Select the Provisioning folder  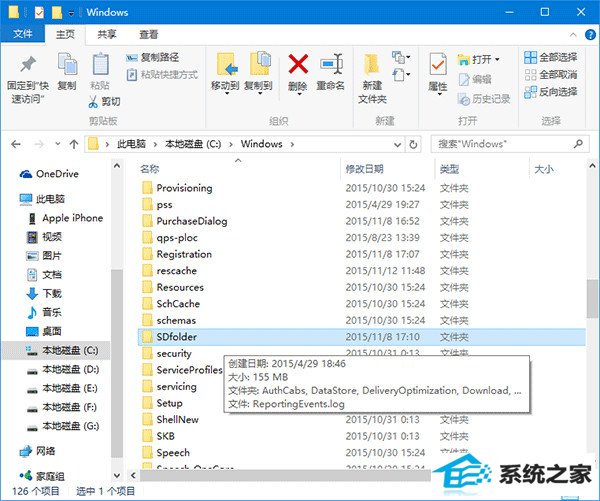[x=184, y=188]
